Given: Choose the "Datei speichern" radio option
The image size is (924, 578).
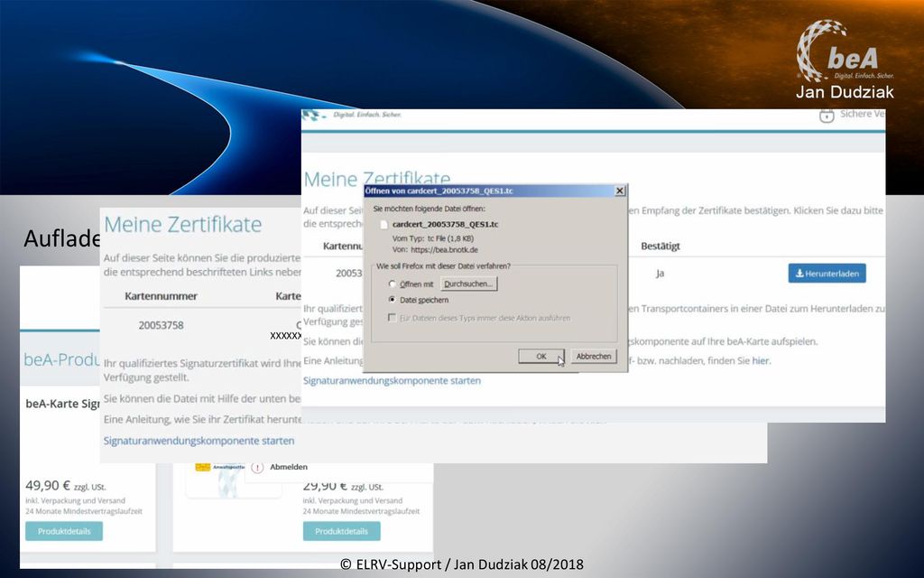Looking at the screenshot, I should pyautogui.click(x=393, y=300).
